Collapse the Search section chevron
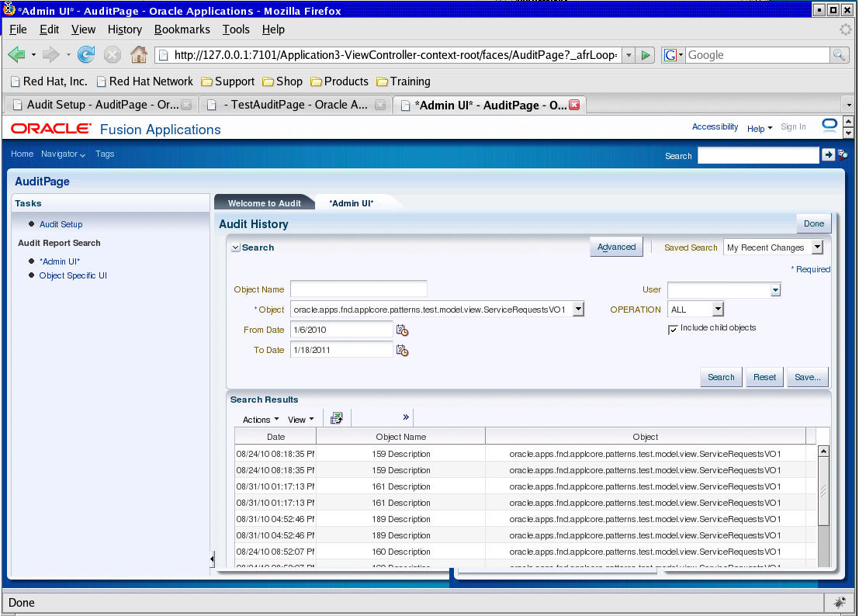Viewport: 859px width, 616px height. (235, 247)
